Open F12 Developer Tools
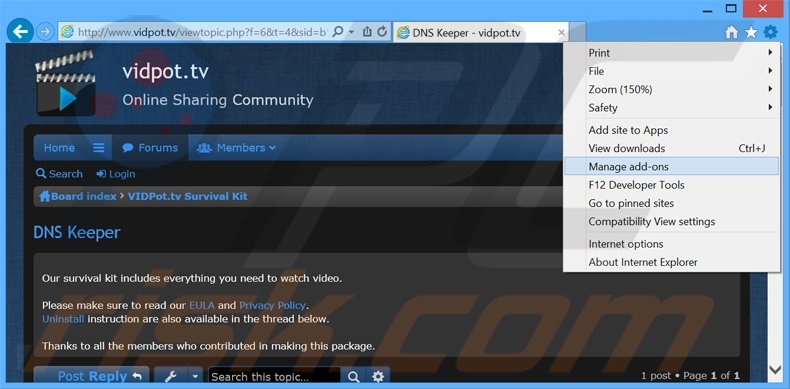This screenshot has width=790, height=389. tap(671, 185)
